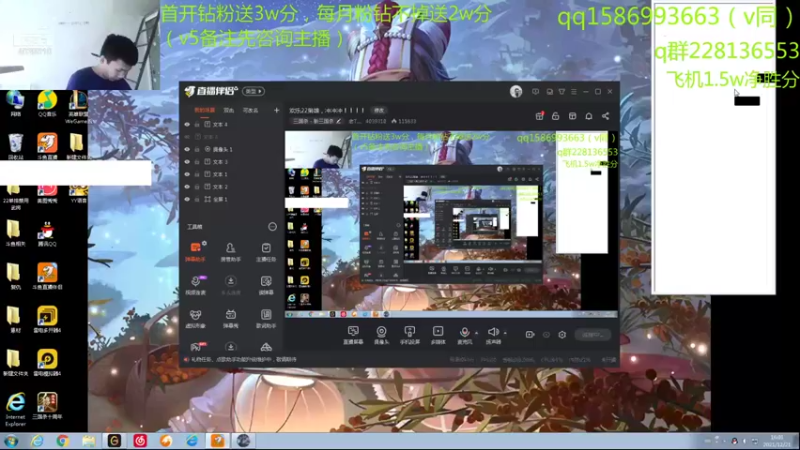Open the title bar funnel dropdown icon

(562, 92)
